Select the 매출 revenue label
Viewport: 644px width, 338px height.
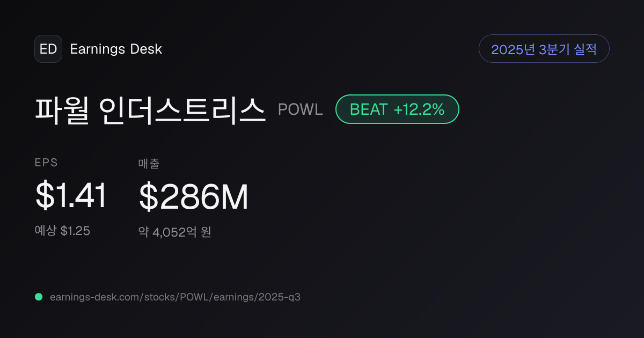149,164
